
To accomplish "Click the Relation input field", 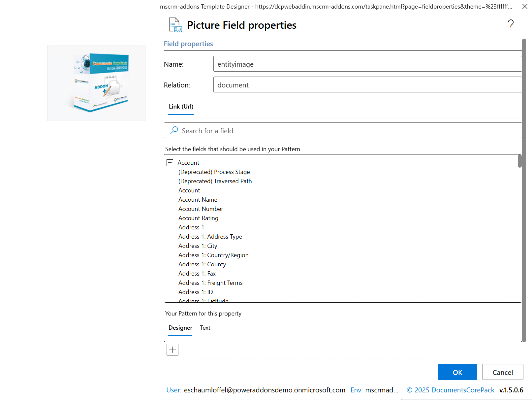I will [x=367, y=85].
